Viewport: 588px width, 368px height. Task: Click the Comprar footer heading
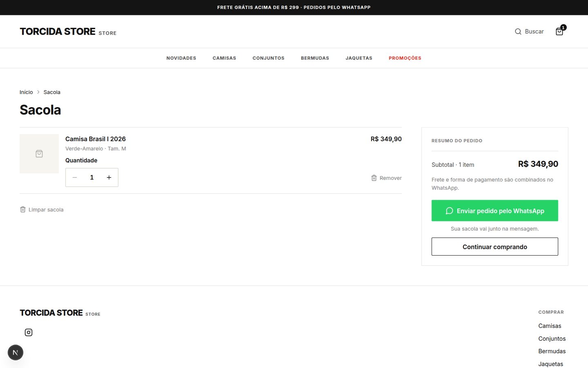coord(551,312)
